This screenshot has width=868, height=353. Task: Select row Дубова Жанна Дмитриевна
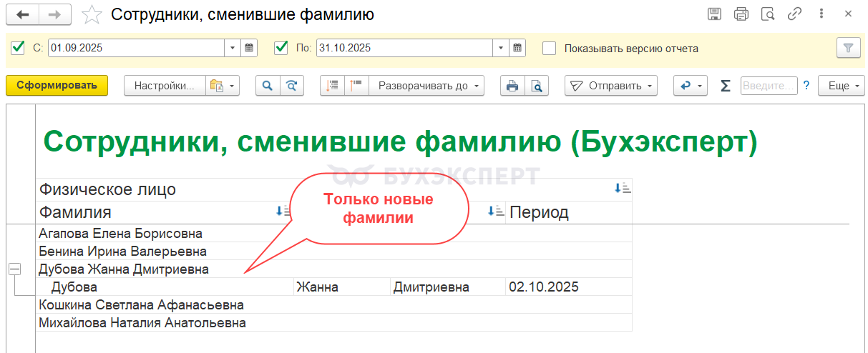(334, 269)
